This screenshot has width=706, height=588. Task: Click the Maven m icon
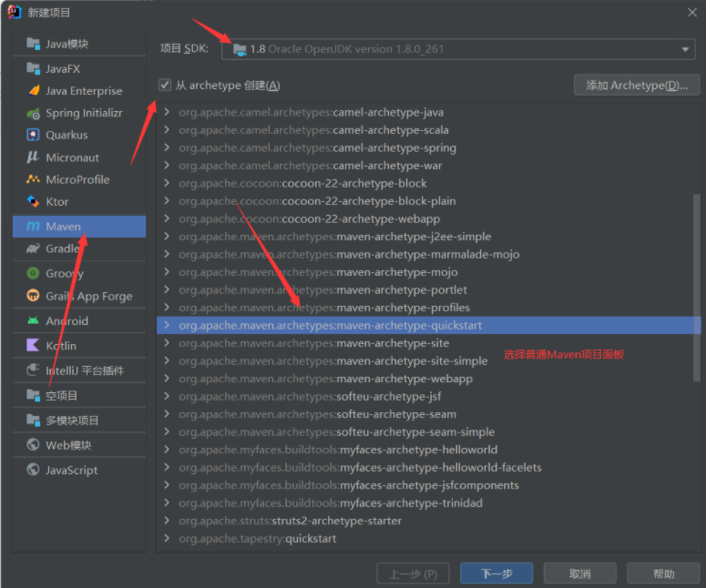33,227
